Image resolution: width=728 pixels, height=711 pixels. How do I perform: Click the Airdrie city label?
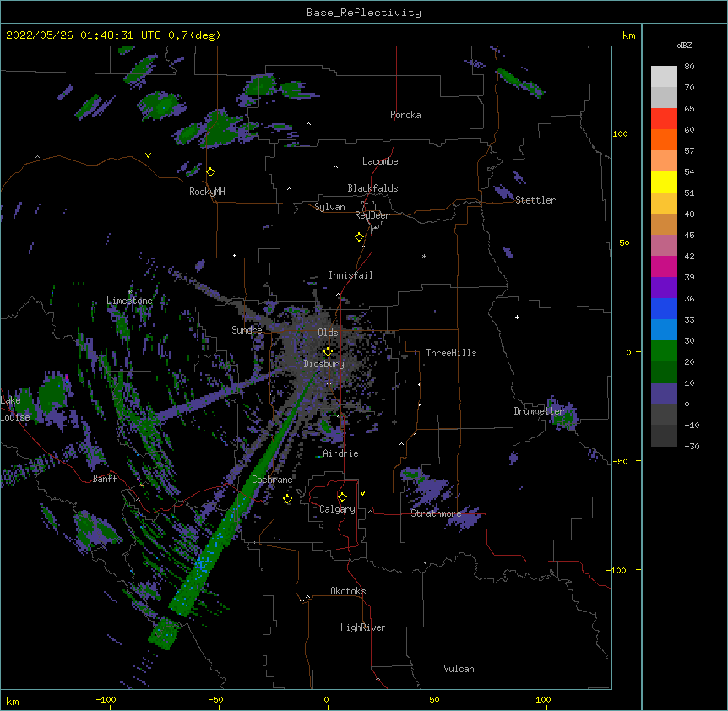(x=341, y=453)
